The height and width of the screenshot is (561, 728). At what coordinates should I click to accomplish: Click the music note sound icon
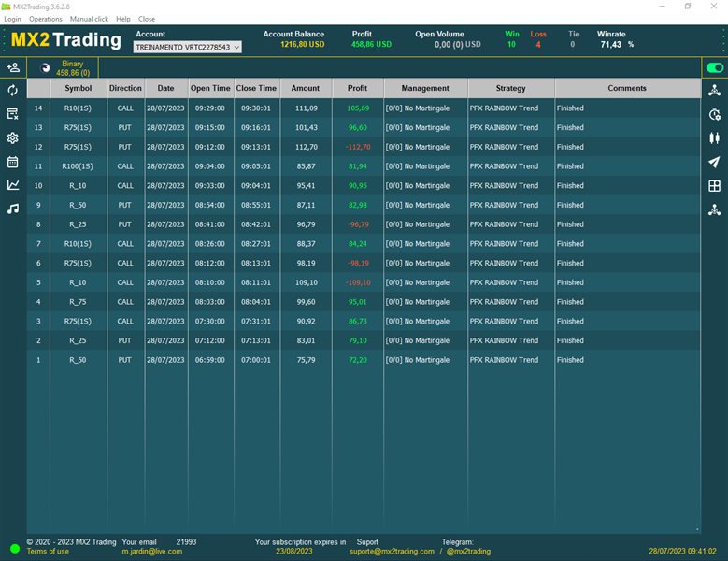click(13, 209)
